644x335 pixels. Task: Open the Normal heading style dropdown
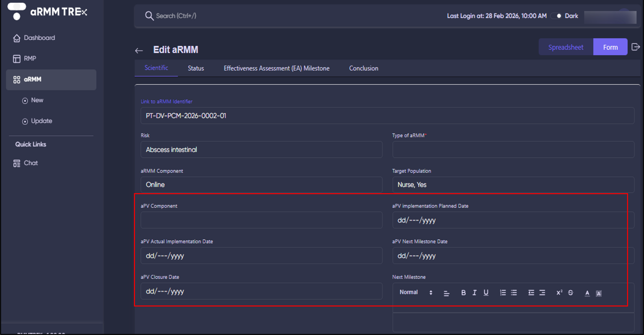click(x=416, y=292)
